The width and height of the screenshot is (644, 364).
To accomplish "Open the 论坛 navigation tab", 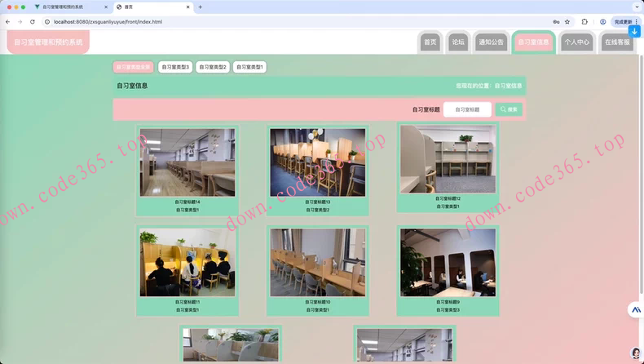I will click(x=458, y=42).
